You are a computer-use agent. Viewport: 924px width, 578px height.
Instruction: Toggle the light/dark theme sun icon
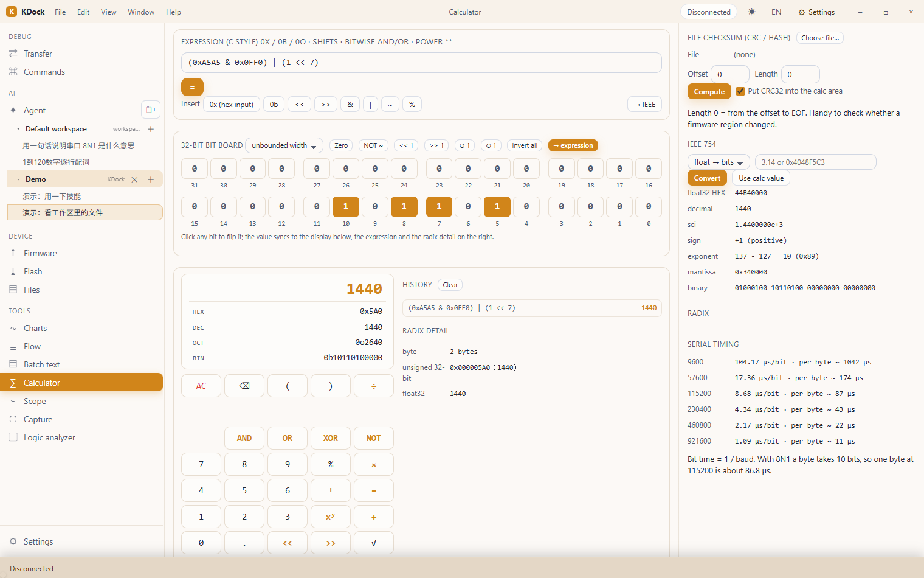752,12
